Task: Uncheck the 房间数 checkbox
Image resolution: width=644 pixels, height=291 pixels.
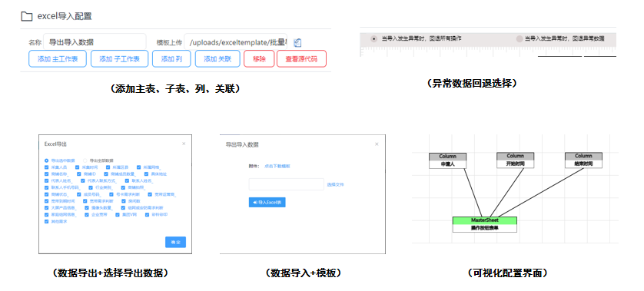Action: [124, 201]
